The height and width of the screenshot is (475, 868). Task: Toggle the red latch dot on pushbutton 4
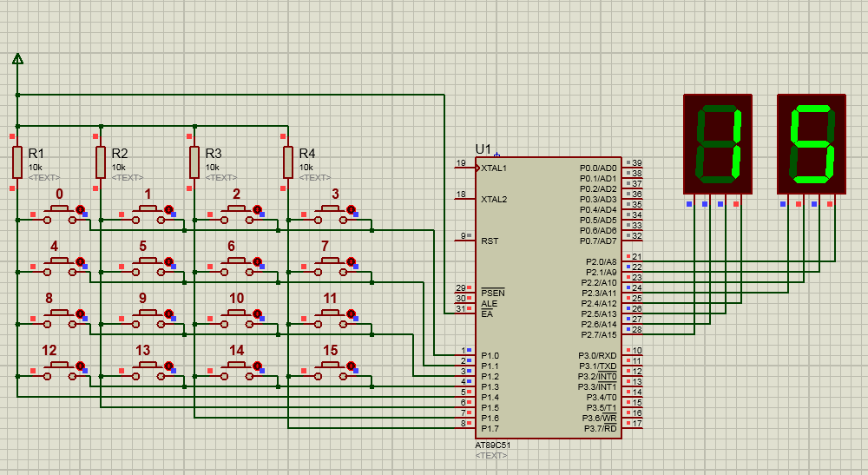80,261
